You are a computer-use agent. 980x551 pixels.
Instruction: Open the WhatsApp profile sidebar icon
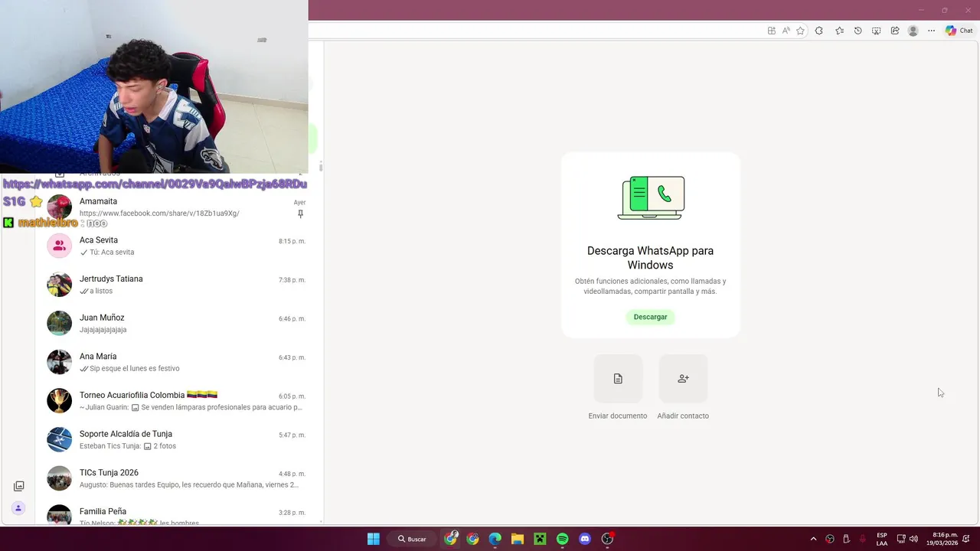(19, 508)
